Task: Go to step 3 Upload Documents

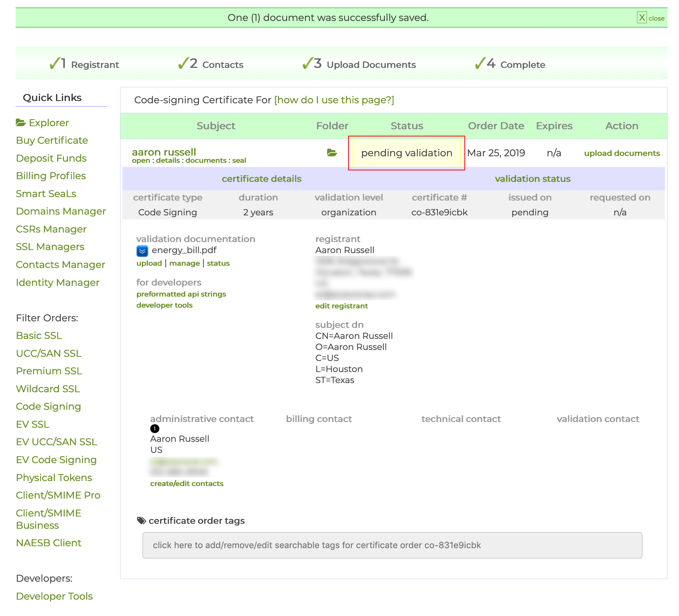Action: 371,64
